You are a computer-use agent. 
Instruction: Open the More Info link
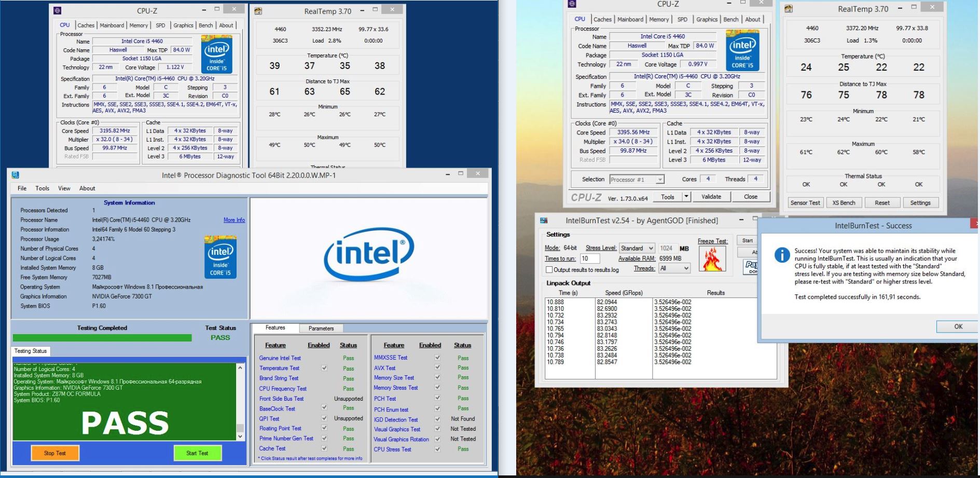tap(234, 220)
